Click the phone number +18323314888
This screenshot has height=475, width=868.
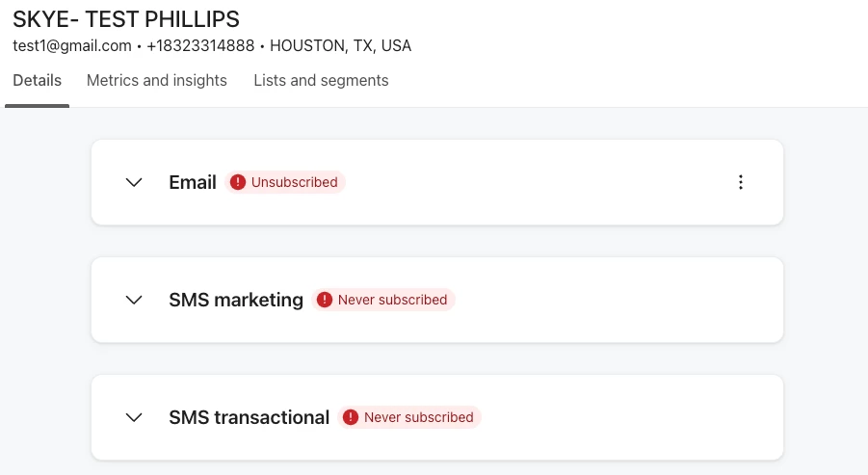click(200, 46)
